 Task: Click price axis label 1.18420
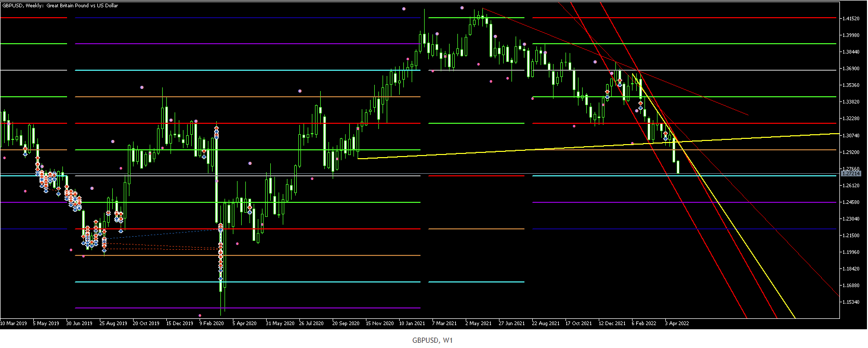850,269
